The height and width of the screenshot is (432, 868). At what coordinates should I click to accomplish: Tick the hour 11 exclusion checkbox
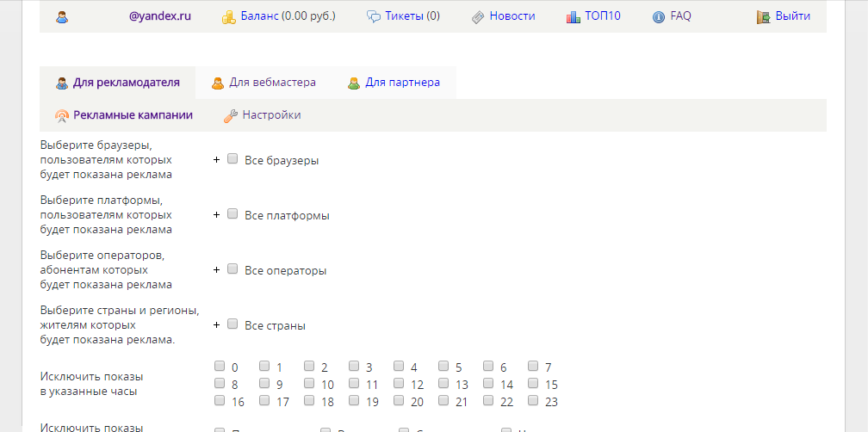354,383
